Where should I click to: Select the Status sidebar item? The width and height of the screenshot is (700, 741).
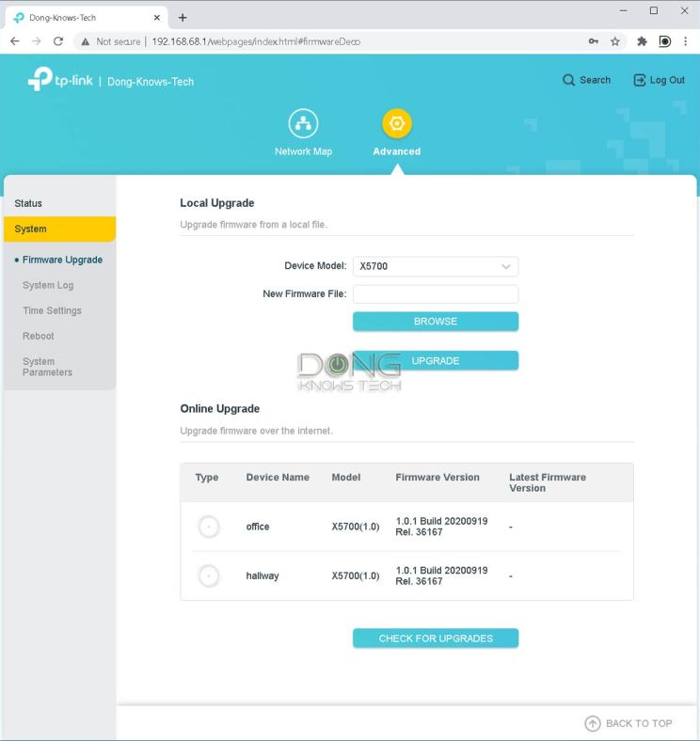pyautogui.click(x=59, y=203)
